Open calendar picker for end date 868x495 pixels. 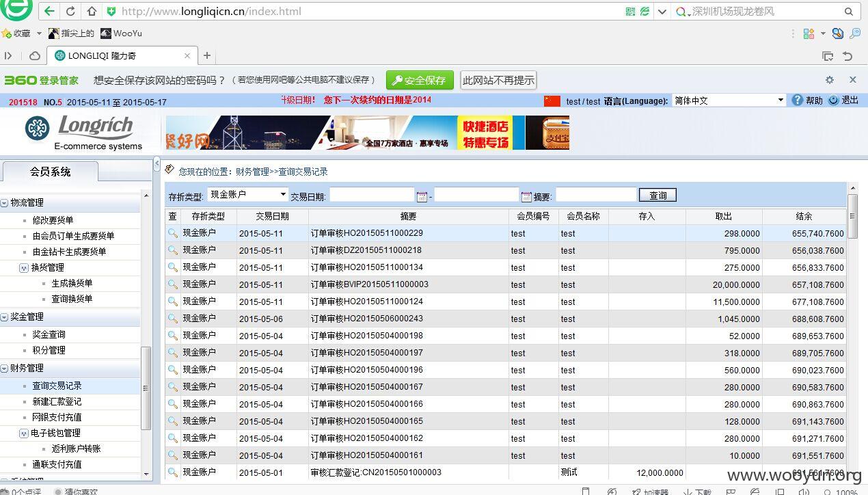pyautogui.click(x=526, y=196)
